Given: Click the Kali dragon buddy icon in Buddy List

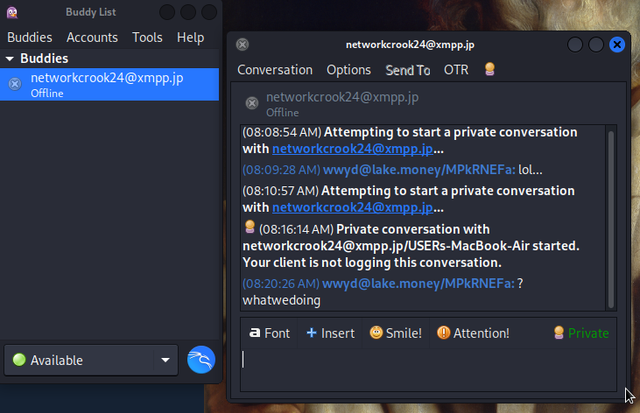Looking at the screenshot, I should 201,360.
